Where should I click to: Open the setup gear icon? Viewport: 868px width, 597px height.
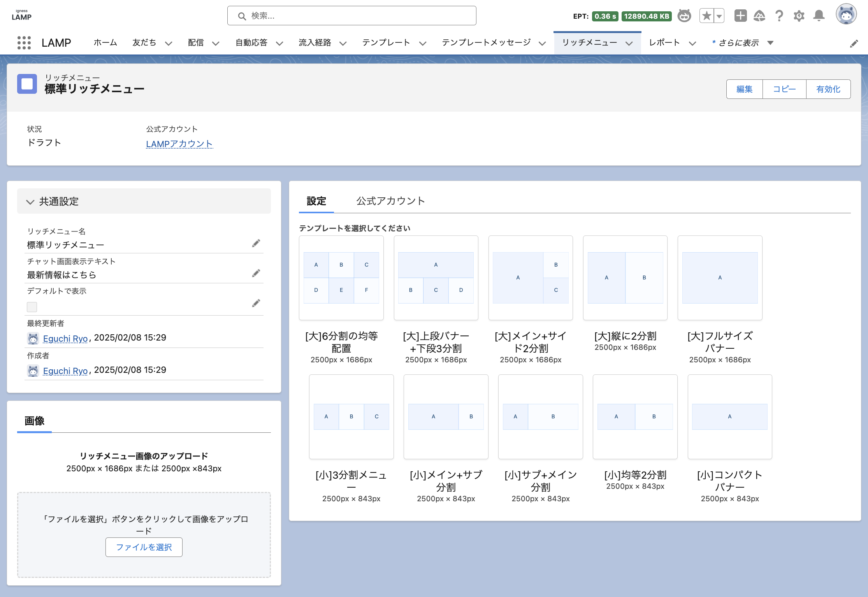point(799,16)
